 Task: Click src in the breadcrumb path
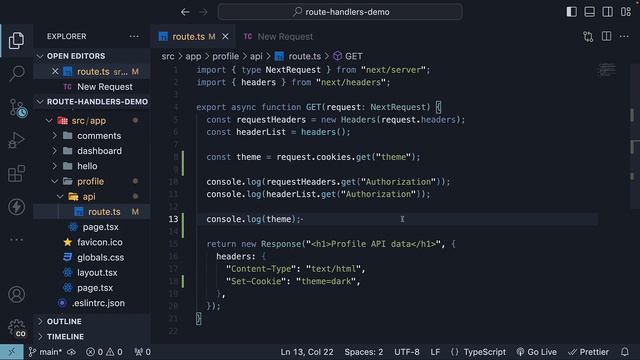point(167,56)
